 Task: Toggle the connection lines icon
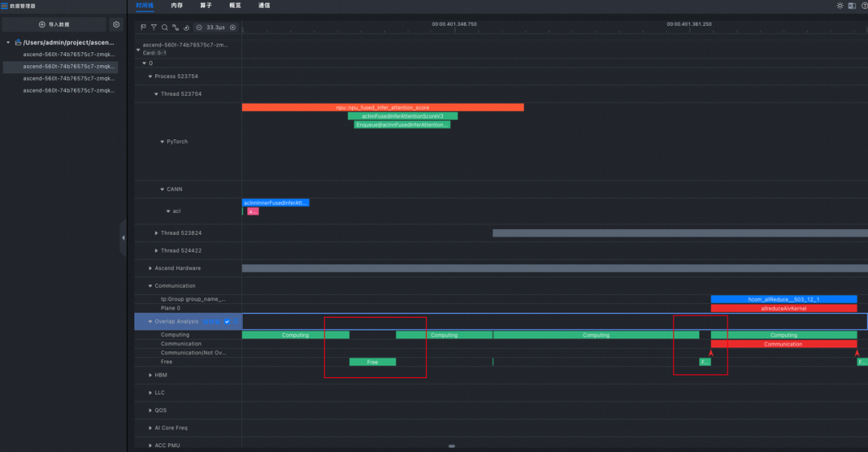pyautogui.click(x=175, y=27)
